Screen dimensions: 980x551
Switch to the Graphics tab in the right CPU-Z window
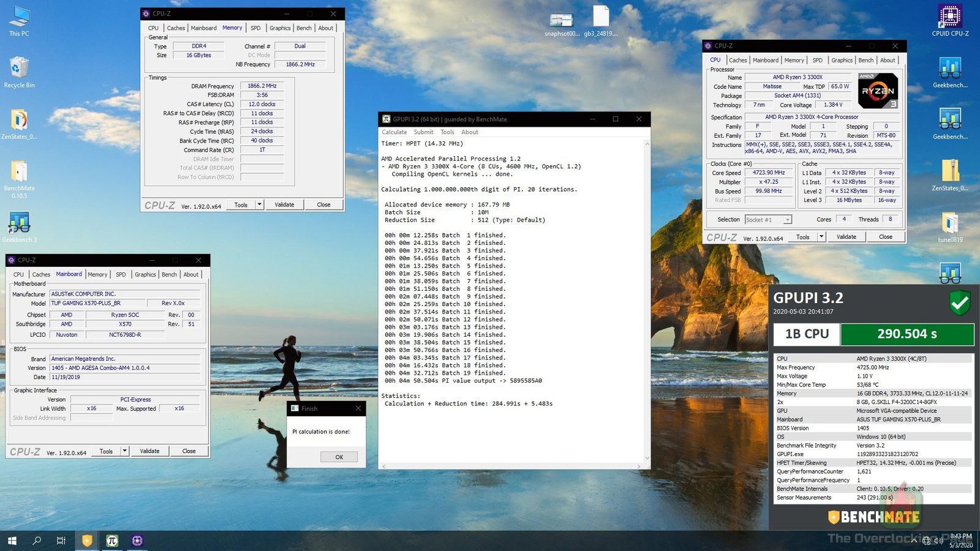841,60
